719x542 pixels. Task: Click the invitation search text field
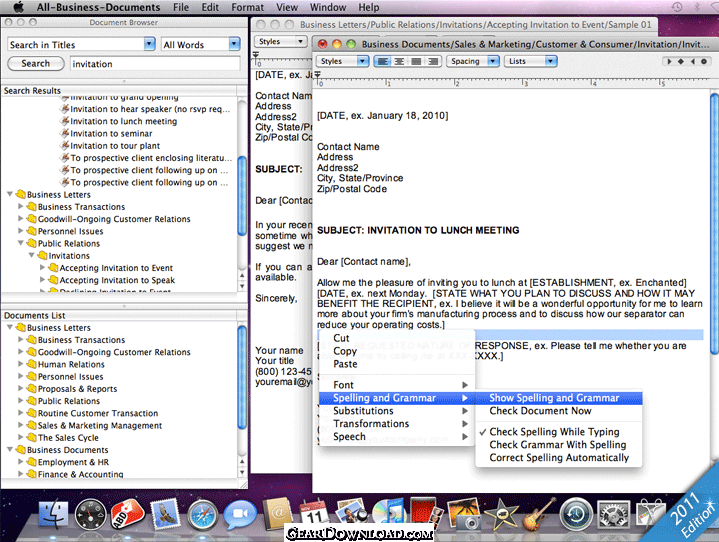coord(155,64)
